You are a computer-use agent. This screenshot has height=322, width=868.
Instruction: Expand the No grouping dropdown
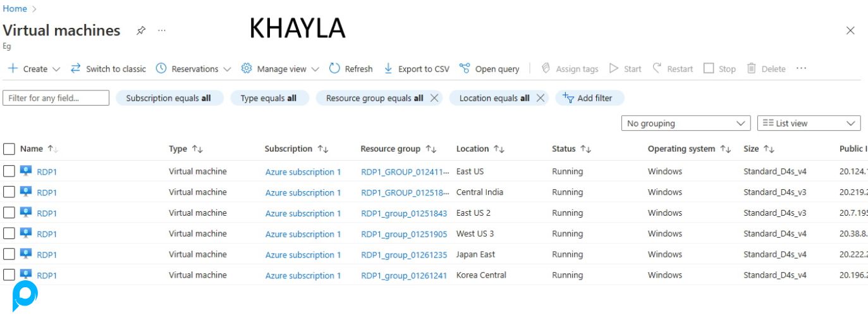[x=685, y=123]
